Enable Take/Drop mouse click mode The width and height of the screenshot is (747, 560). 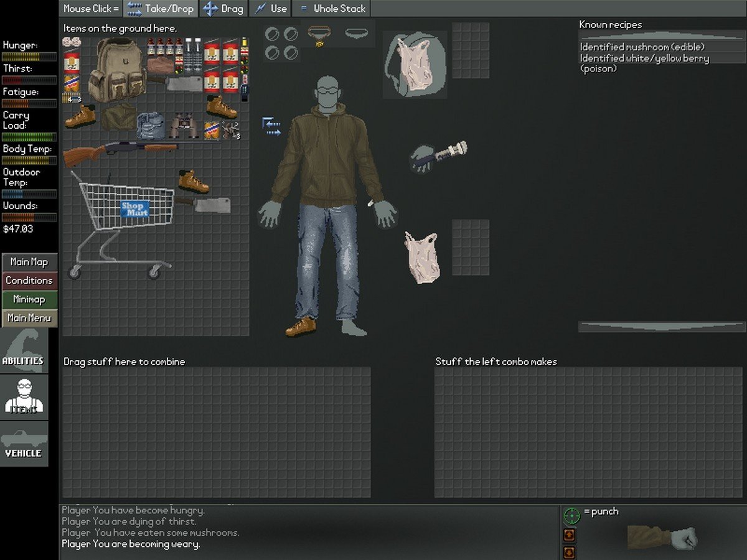point(161,9)
